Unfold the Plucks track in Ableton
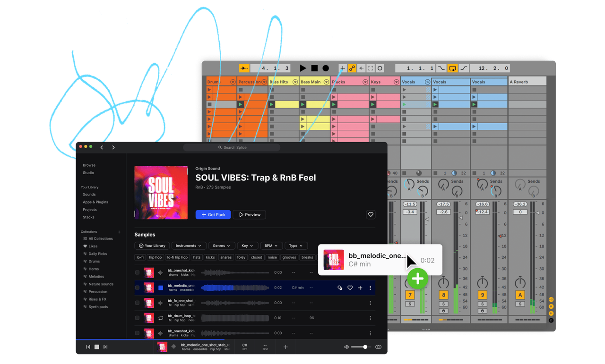Image resolution: width=605 pixels, height=364 pixels. tap(365, 82)
